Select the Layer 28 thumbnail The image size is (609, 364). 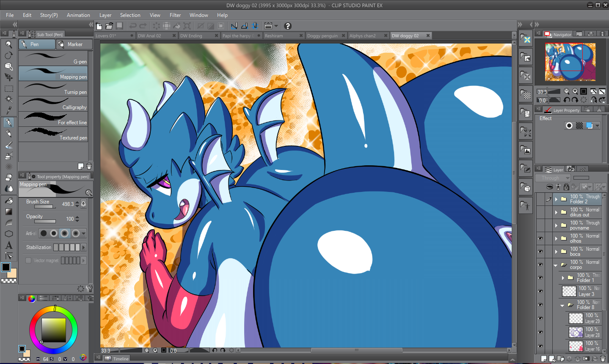(x=576, y=332)
